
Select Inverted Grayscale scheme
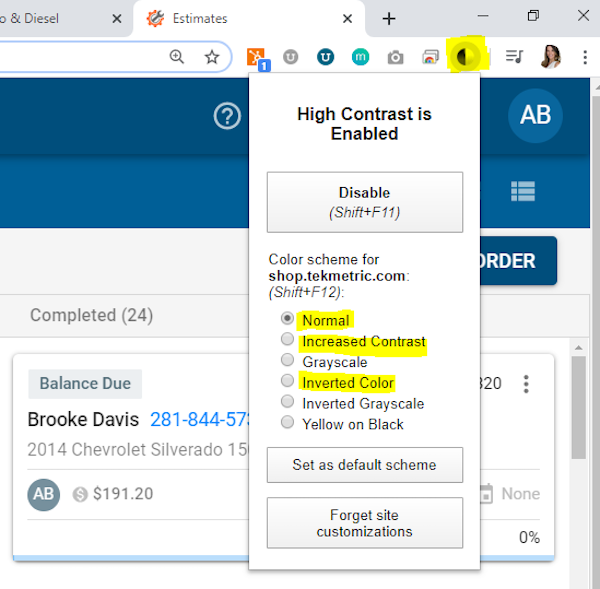pos(287,401)
